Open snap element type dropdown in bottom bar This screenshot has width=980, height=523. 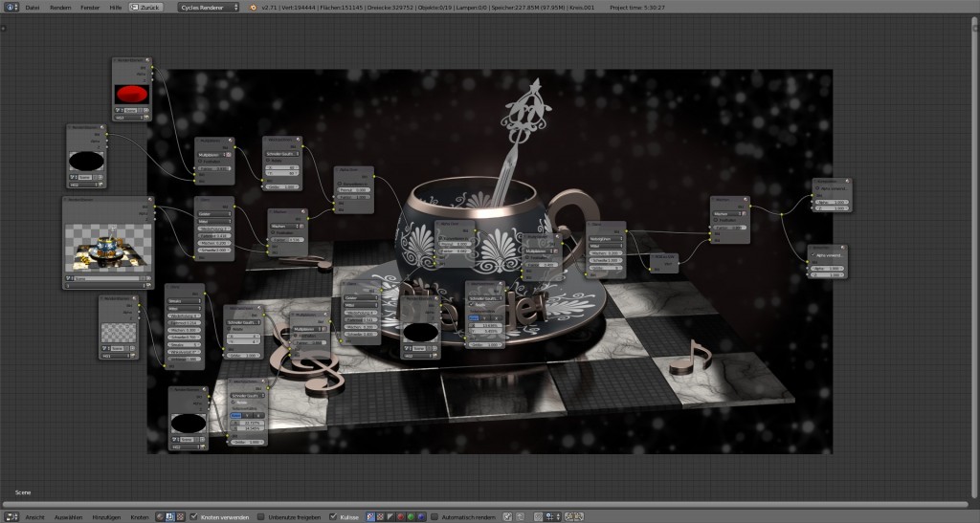pyautogui.click(x=551, y=516)
